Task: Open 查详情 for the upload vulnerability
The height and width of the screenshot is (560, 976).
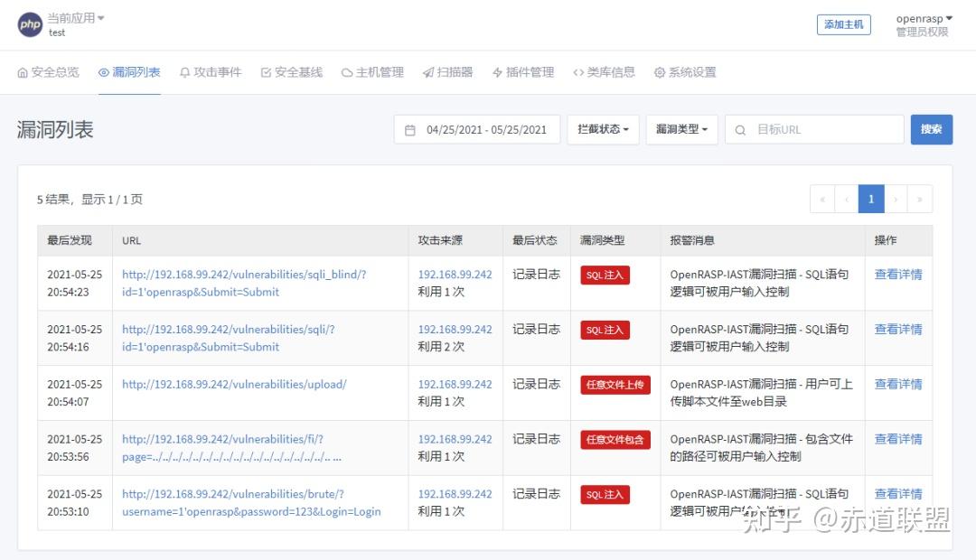Action: [x=898, y=384]
